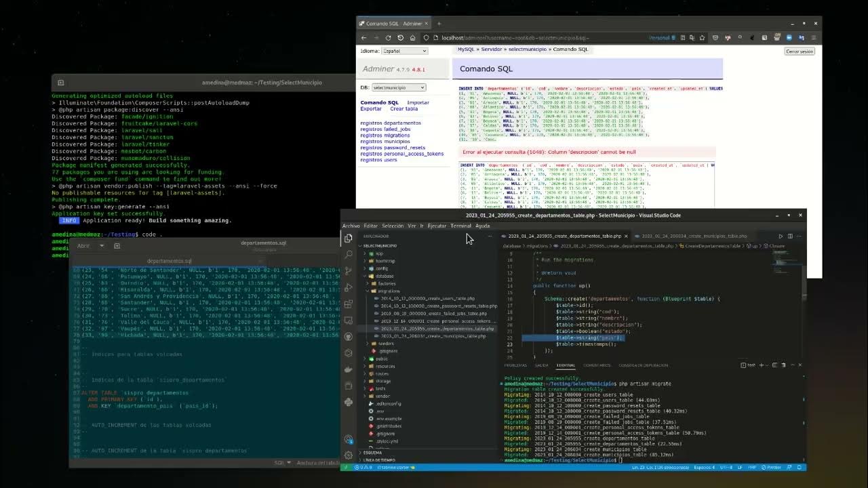The height and width of the screenshot is (488, 868).
Task: Switch to SALIDA panel tab
Action: (x=541, y=365)
